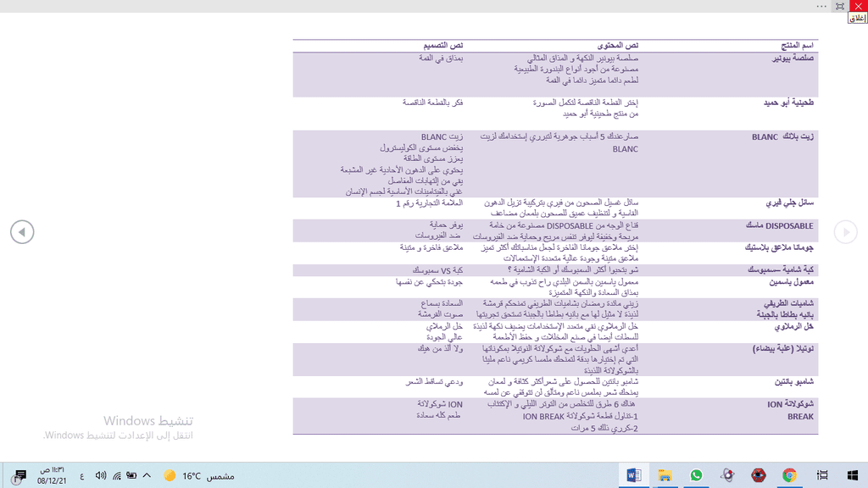Switch input language via the ع indicator
The image size is (868, 488).
(82, 476)
